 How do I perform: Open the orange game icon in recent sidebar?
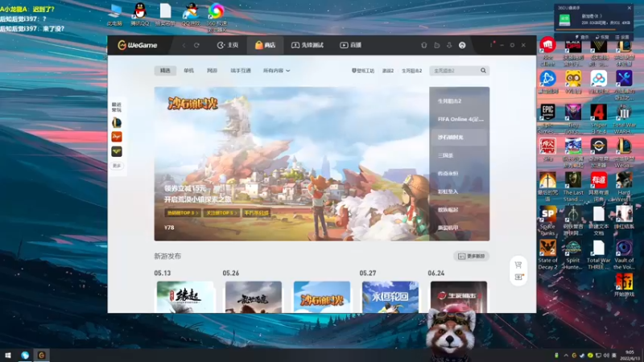tap(117, 137)
